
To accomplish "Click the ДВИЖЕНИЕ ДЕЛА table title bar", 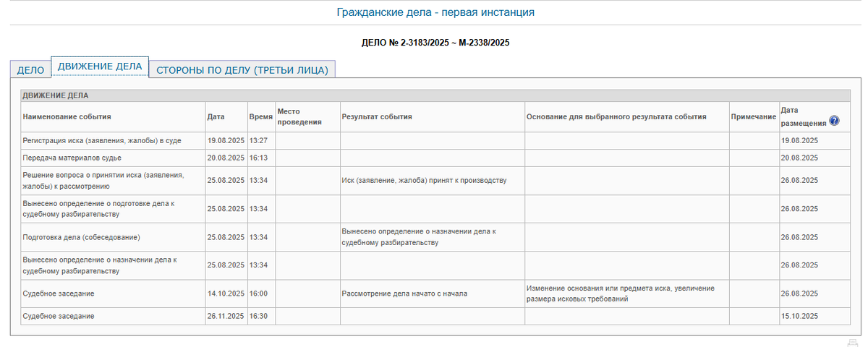I will tap(436, 95).
